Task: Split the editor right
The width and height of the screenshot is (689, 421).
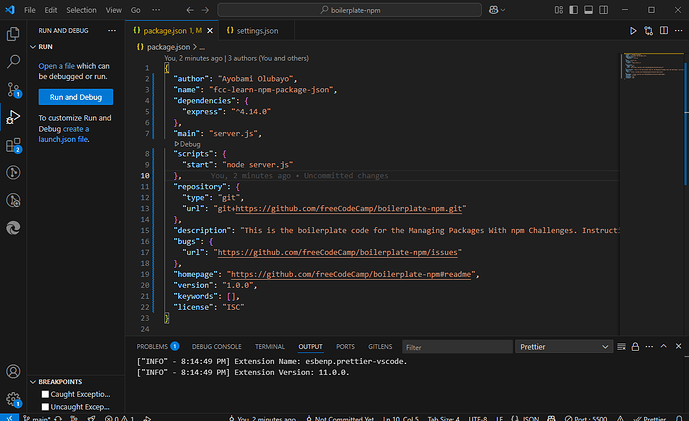Action: 664,31
